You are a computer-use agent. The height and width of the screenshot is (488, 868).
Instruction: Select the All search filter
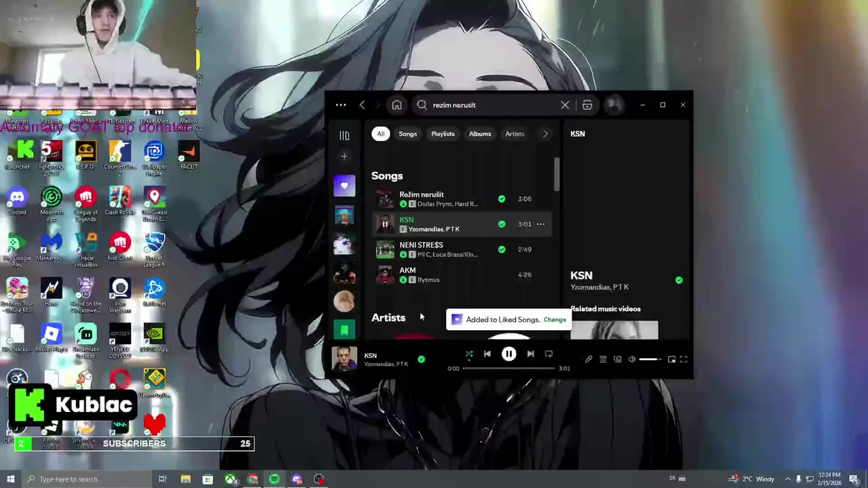pyautogui.click(x=380, y=134)
